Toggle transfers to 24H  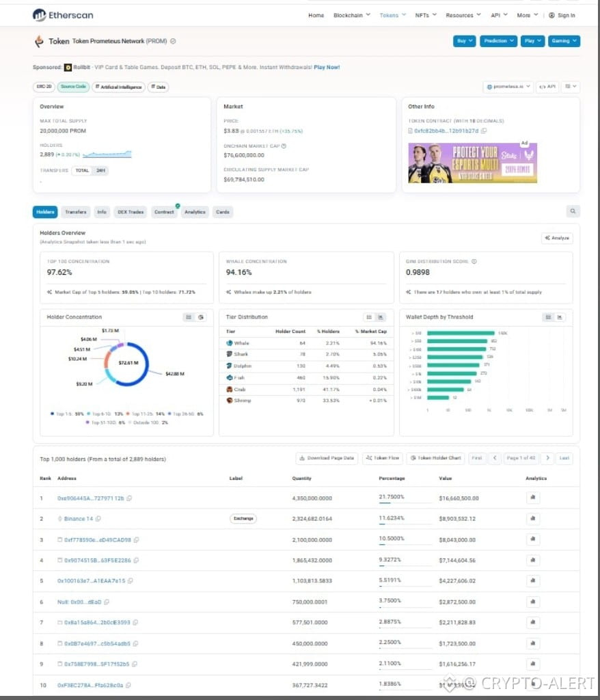[101, 170]
